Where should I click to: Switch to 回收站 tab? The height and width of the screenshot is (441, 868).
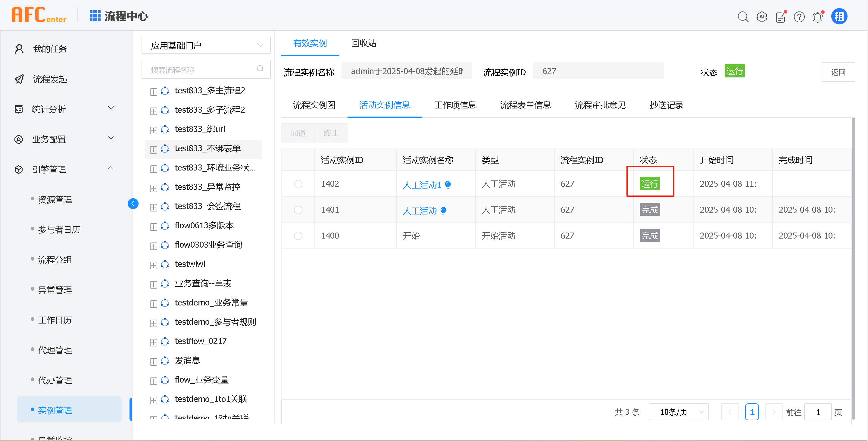(x=363, y=43)
